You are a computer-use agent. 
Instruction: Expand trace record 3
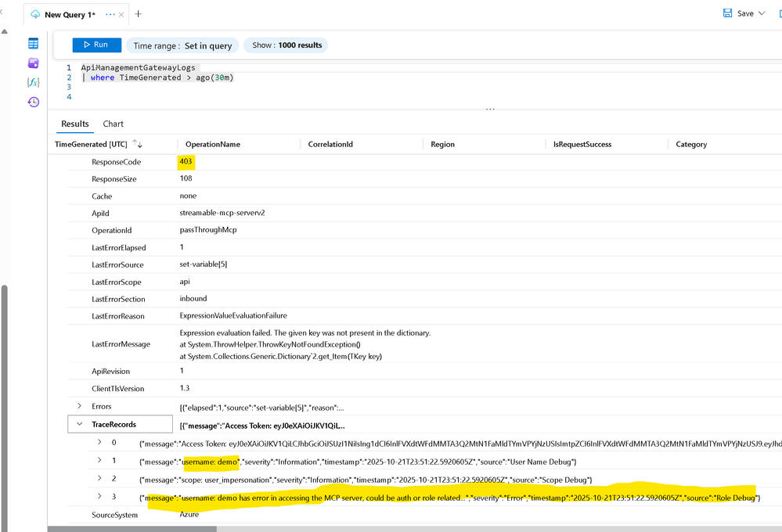99,495
